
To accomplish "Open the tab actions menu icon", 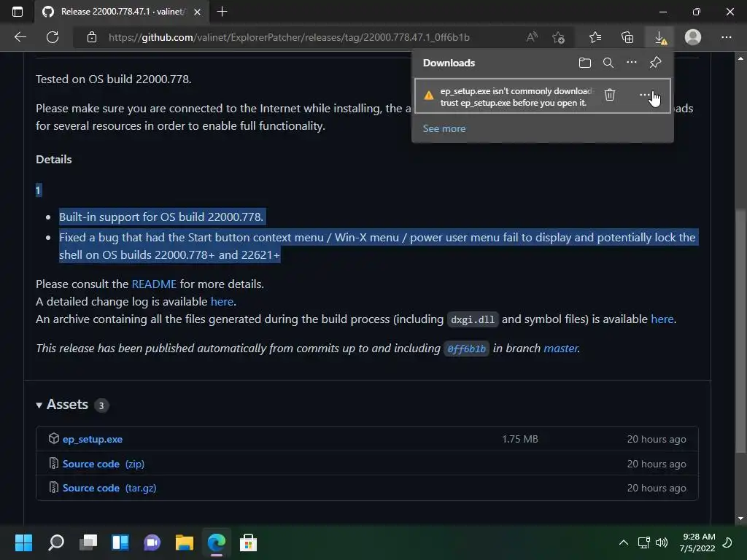I will (x=18, y=12).
